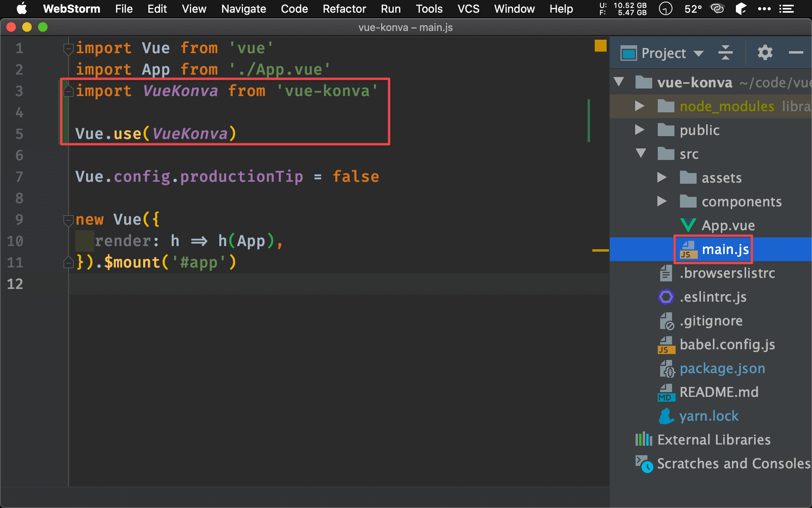Image resolution: width=812 pixels, height=508 pixels.
Task: Toggle the code fold marker on line 1
Action: click(68, 48)
